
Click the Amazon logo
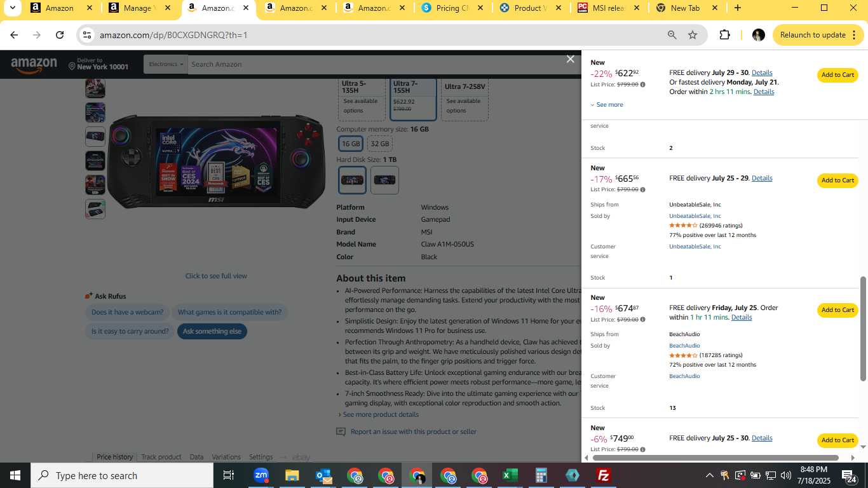(34, 65)
